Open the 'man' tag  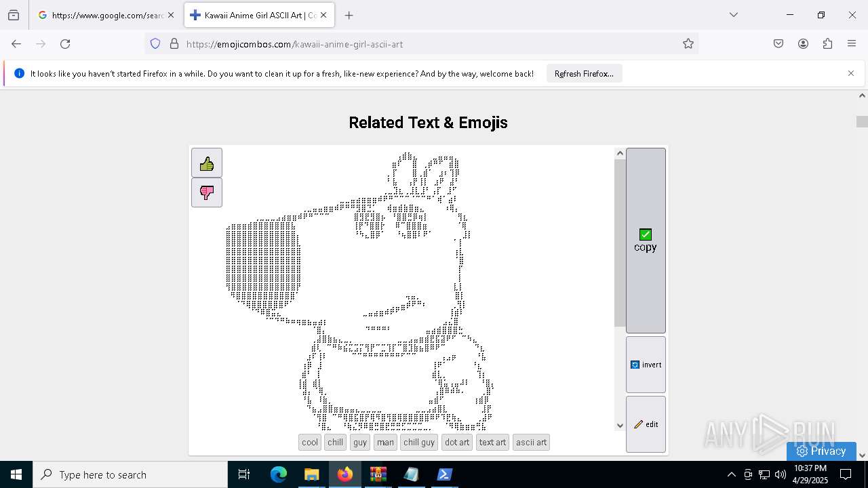point(385,443)
